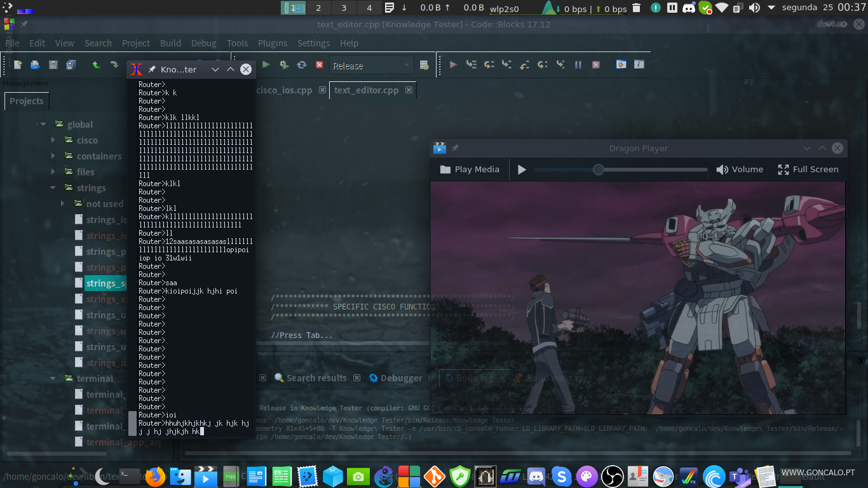Close the cisco_ios.cpp editor tab
The width and height of the screenshot is (868, 488).
click(x=323, y=90)
